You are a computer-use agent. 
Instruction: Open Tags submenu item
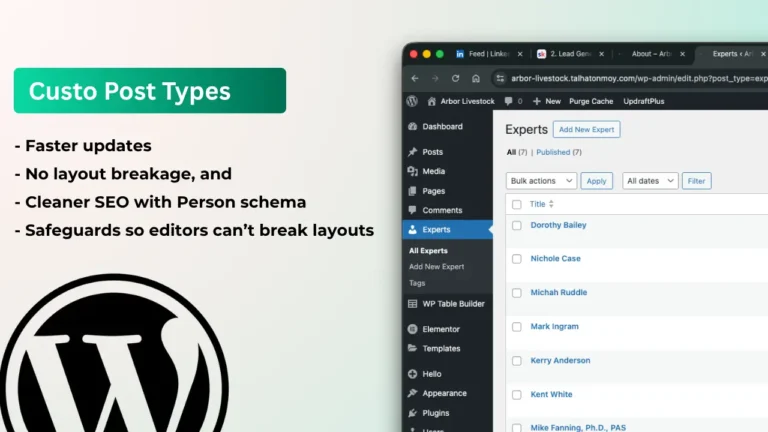coord(417,283)
